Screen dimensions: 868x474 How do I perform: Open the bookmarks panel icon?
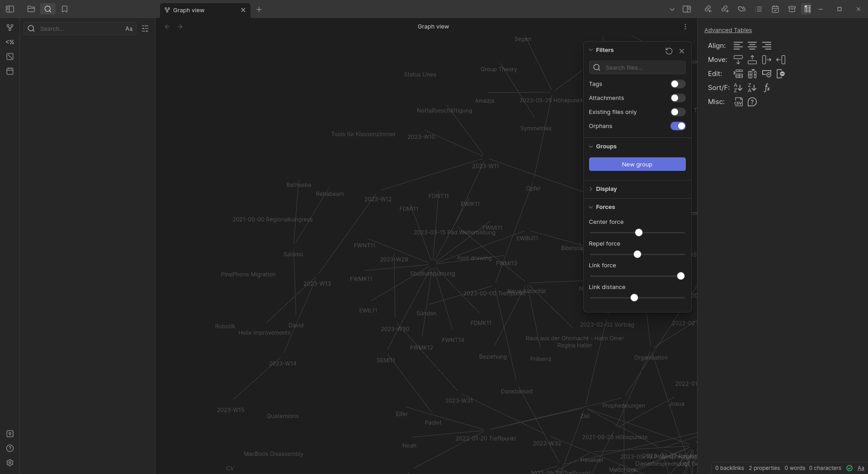point(65,9)
